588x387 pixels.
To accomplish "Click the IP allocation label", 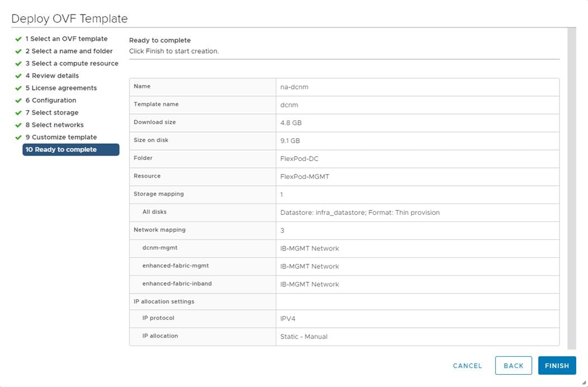I will point(160,336).
